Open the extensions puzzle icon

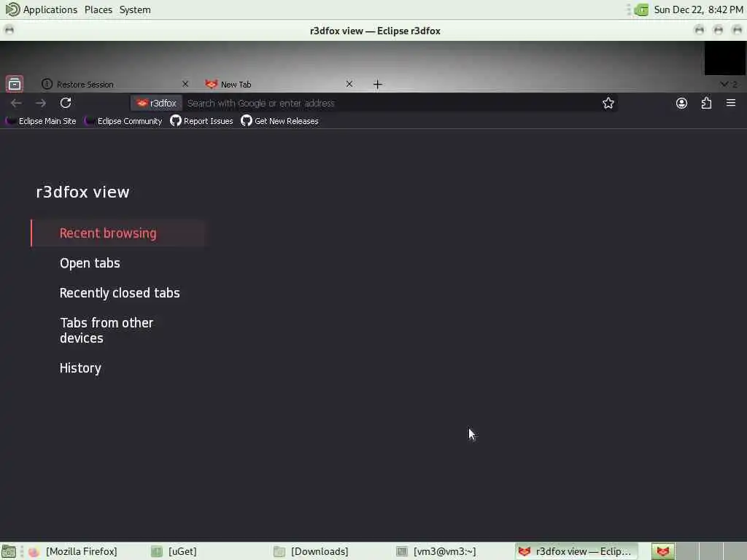pyautogui.click(x=706, y=104)
